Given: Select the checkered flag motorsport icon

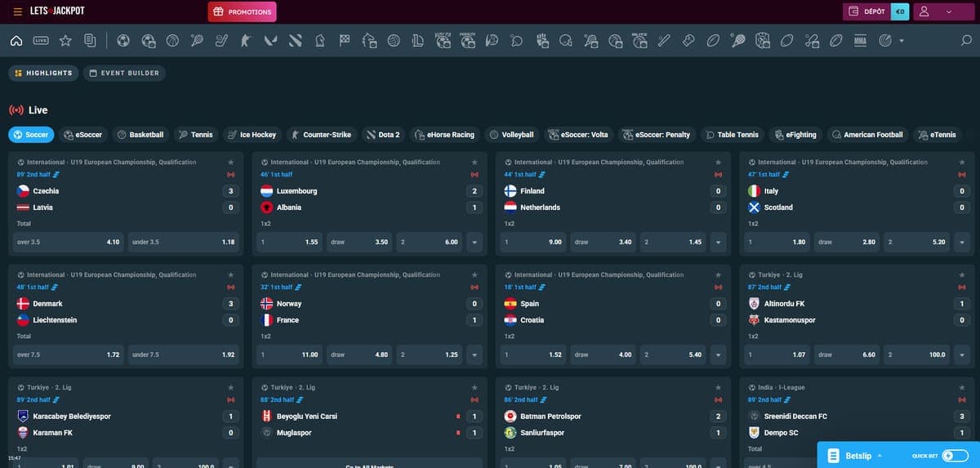Looking at the screenshot, I should [345, 40].
